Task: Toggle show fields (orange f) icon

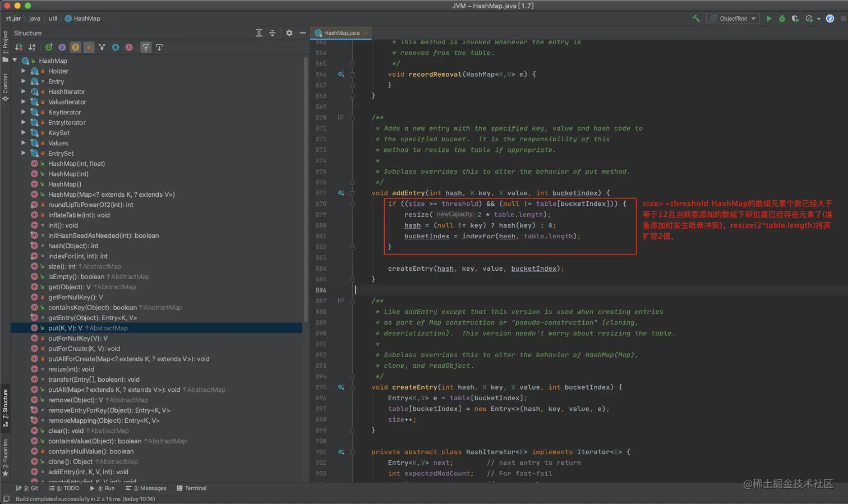Action: (75, 48)
